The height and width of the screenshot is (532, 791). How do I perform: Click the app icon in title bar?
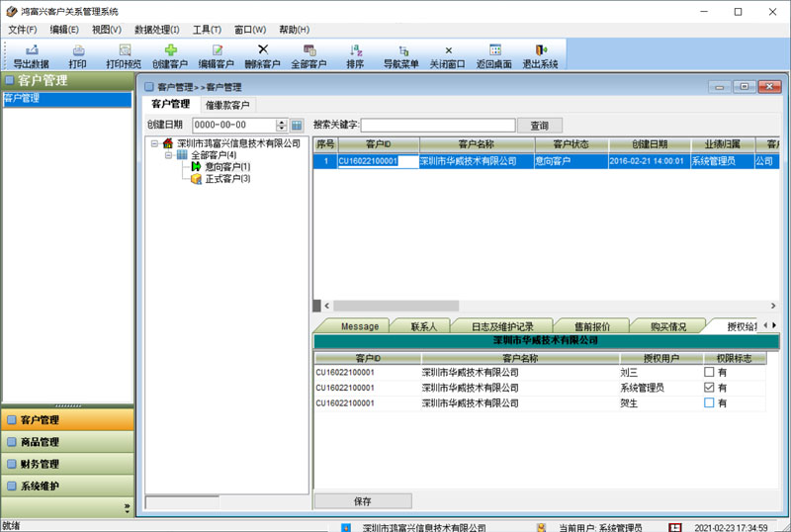tap(11, 11)
